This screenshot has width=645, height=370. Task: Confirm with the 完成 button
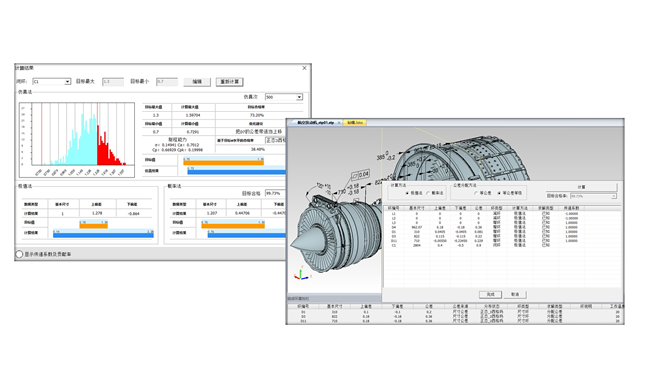point(490,294)
